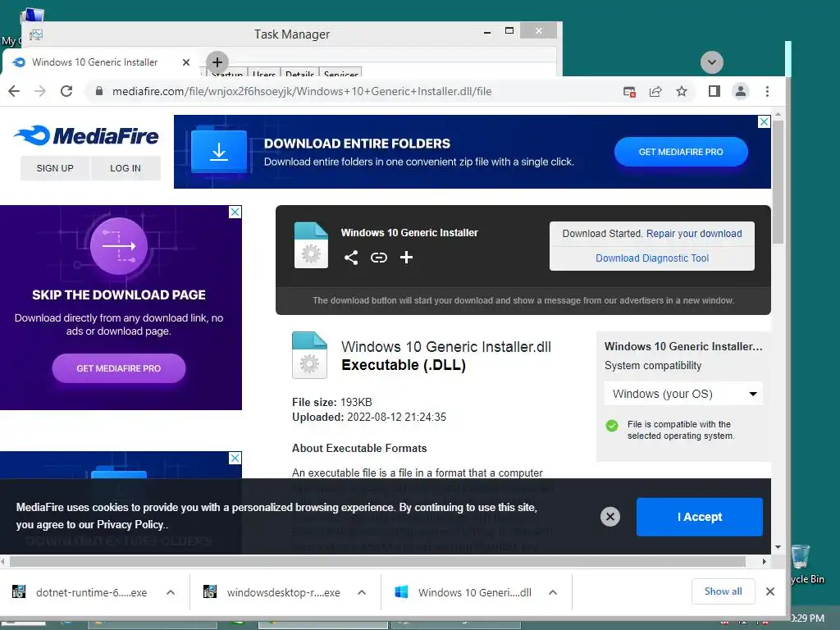
Task: Click the share icon under file title
Action: pos(351,258)
